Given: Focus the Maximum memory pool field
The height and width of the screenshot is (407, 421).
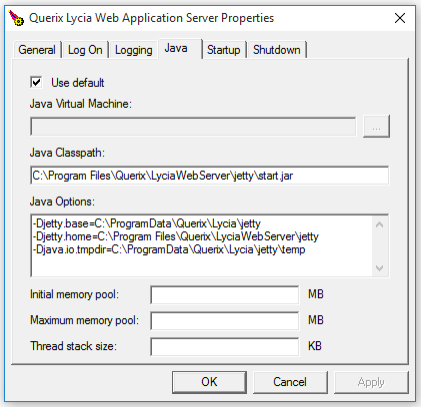Looking at the screenshot, I should point(225,321).
